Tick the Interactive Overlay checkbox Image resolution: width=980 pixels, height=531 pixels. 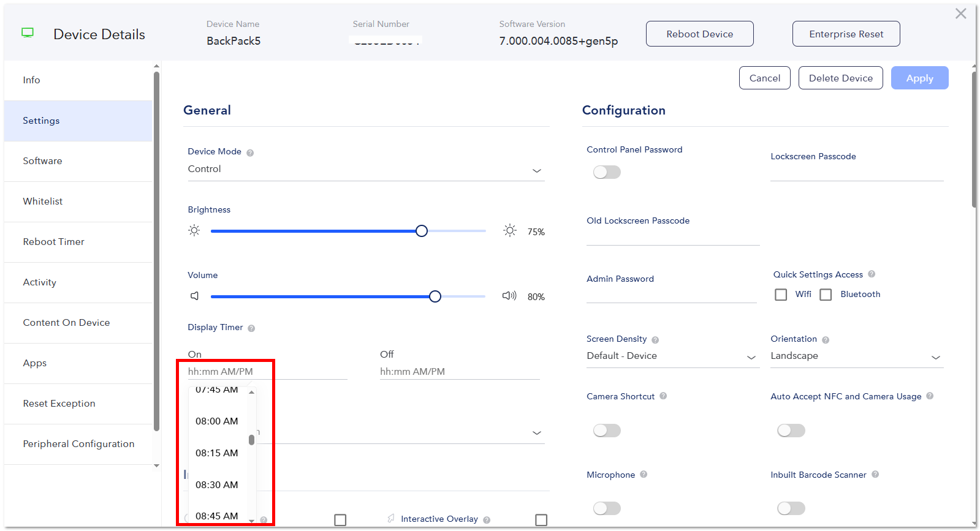coord(541,520)
